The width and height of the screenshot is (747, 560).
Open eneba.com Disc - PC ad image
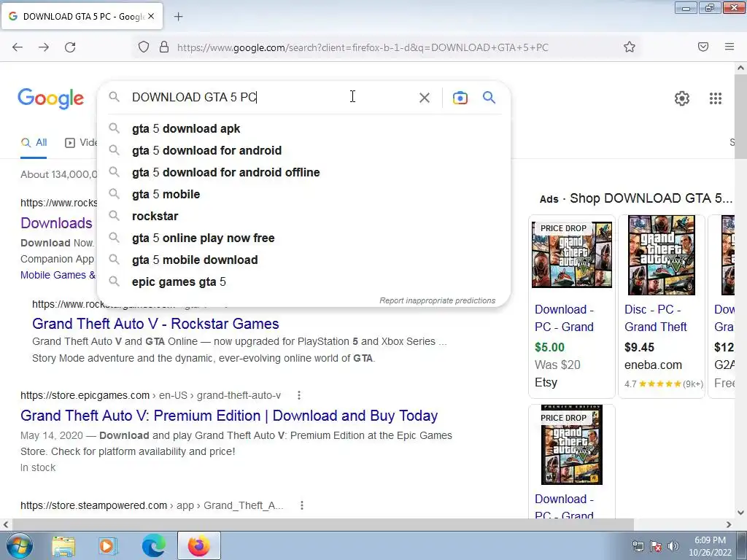pyautogui.click(x=661, y=254)
